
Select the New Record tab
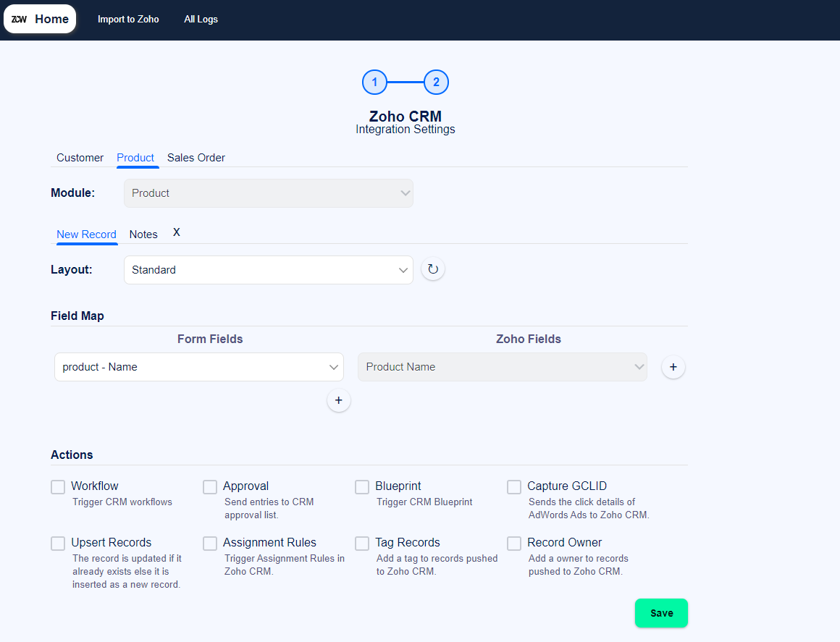(86, 234)
